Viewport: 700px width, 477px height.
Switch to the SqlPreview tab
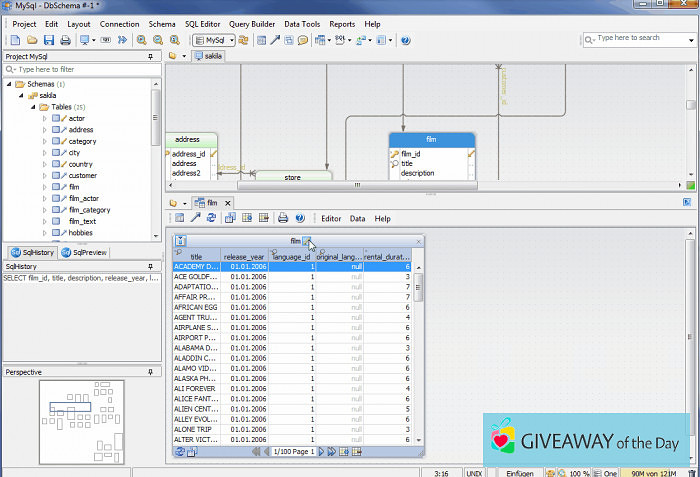coord(83,253)
